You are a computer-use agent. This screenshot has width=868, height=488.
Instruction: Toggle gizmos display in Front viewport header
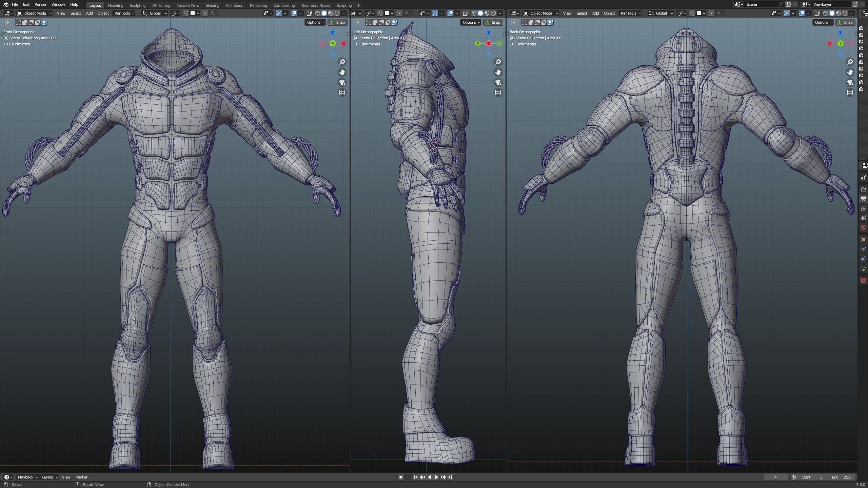278,13
